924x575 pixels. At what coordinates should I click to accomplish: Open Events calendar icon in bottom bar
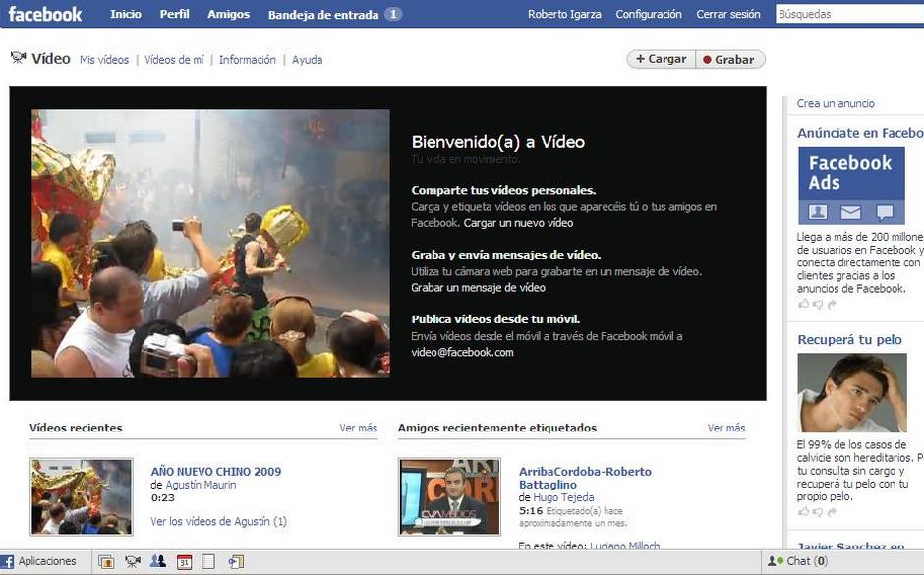(185, 561)
